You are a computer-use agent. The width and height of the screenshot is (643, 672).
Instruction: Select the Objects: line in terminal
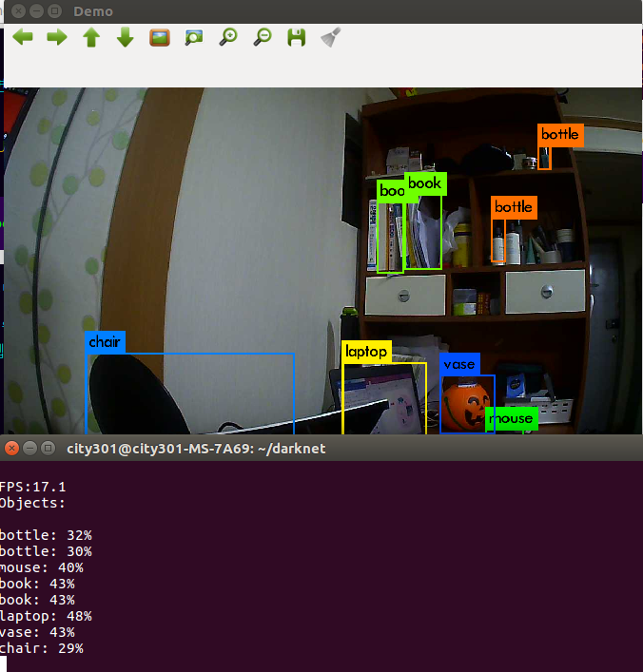click(32, 503)
